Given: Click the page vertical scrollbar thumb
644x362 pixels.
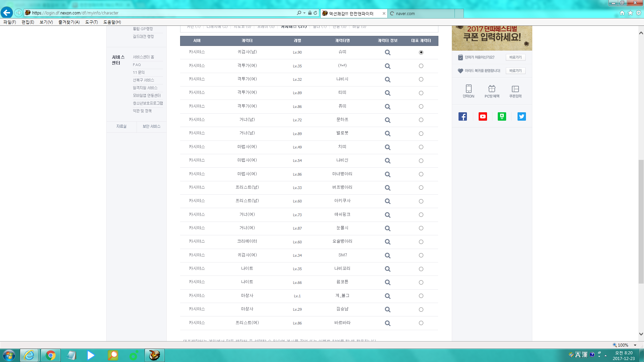Looking at the screenshot, I should tap(641, 221).
